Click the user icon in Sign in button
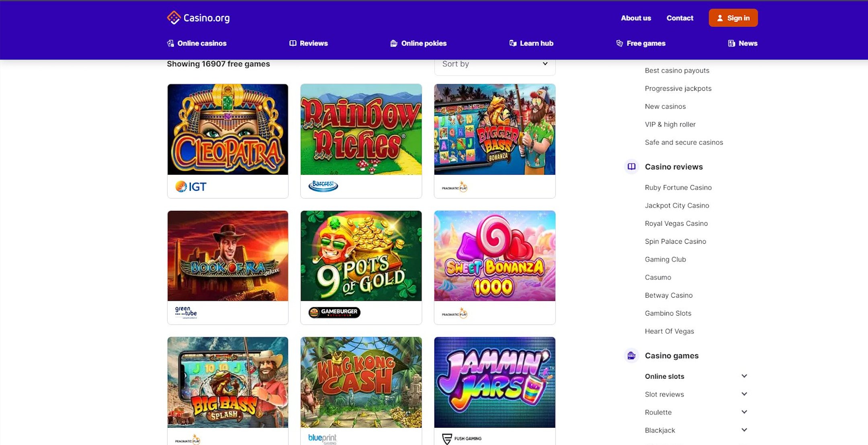The image size is (868, 445). pyautogui.click(x=720, y=18)
